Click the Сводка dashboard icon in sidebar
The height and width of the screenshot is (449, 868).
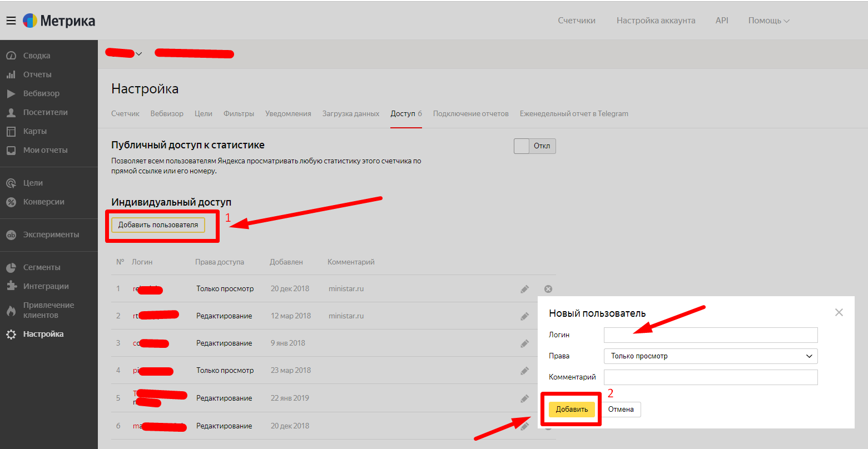click(x=11, y=56)
